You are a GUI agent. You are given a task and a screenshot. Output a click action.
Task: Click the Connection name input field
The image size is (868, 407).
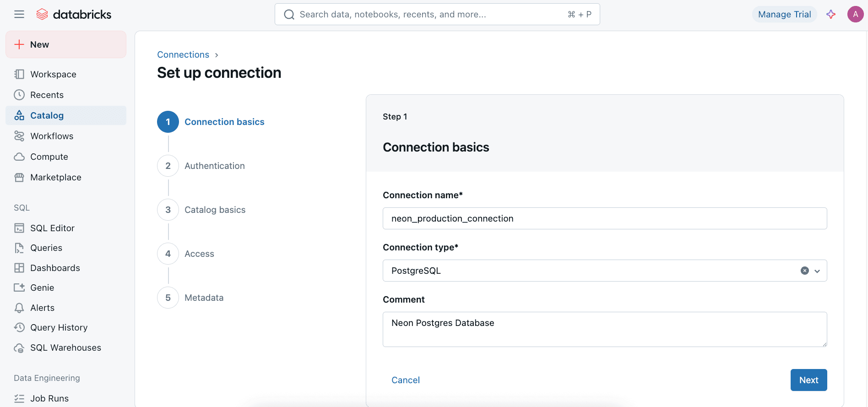[x=605, y=218]
